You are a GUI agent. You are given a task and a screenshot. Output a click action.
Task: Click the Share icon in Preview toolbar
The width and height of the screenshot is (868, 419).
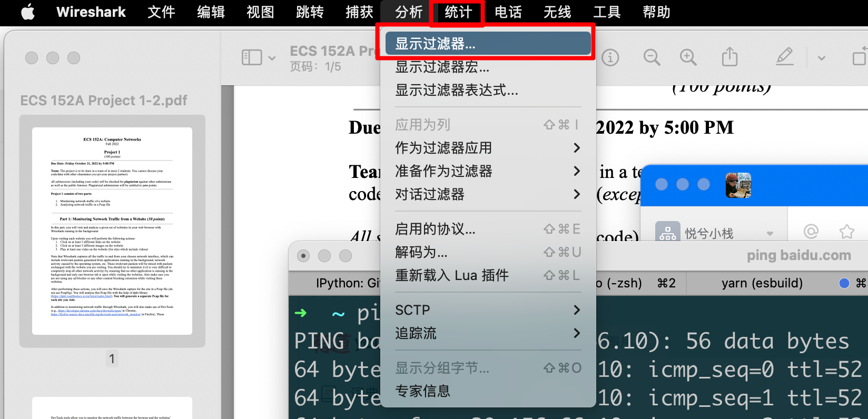(x=729, y=56)
